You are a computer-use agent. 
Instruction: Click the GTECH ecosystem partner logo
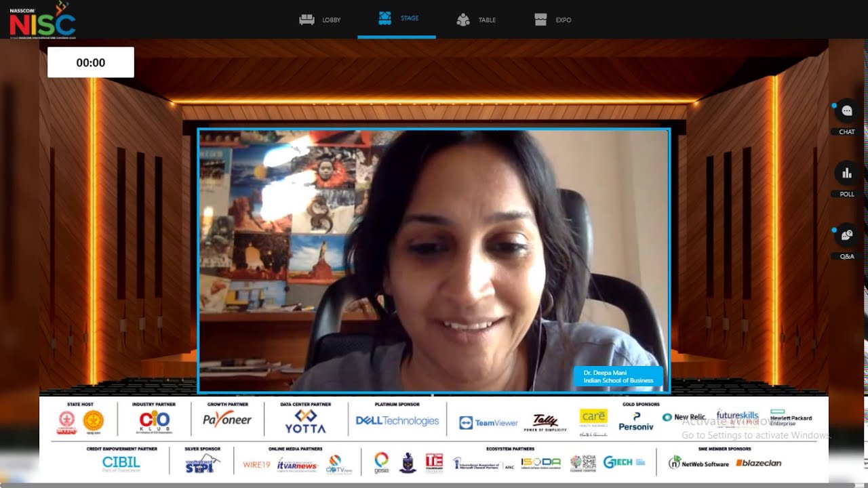click(x=624, y=462)
